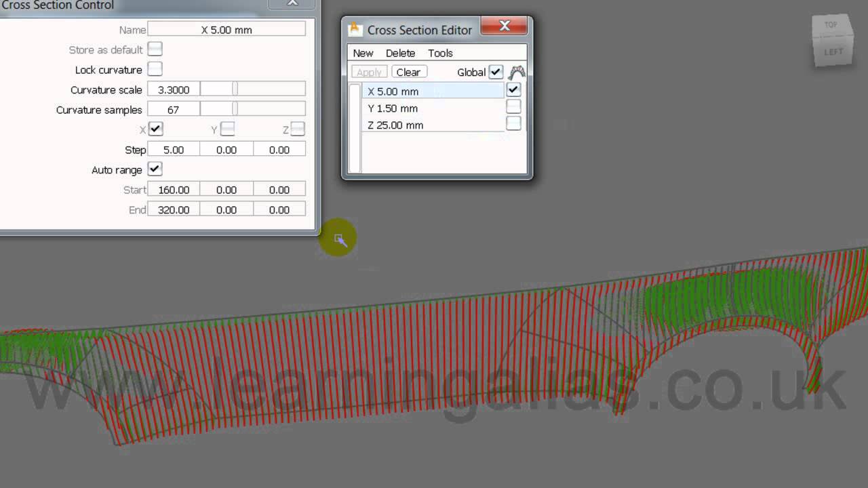
Task: Click the Step X field 5.00
Action: point(174,150)
